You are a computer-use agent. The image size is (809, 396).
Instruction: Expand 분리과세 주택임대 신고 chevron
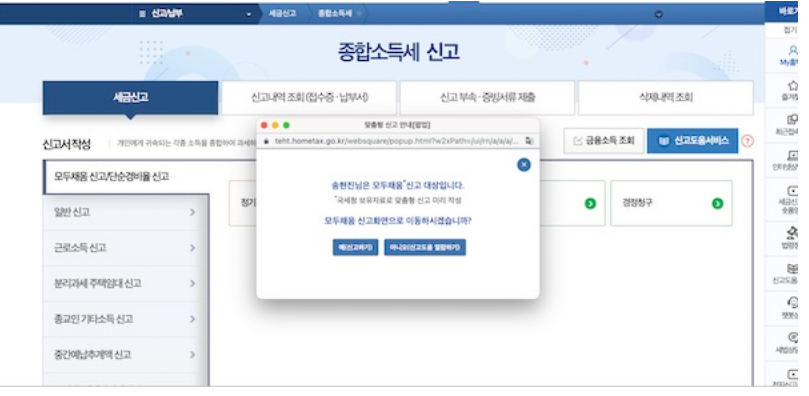pos(192,284)
